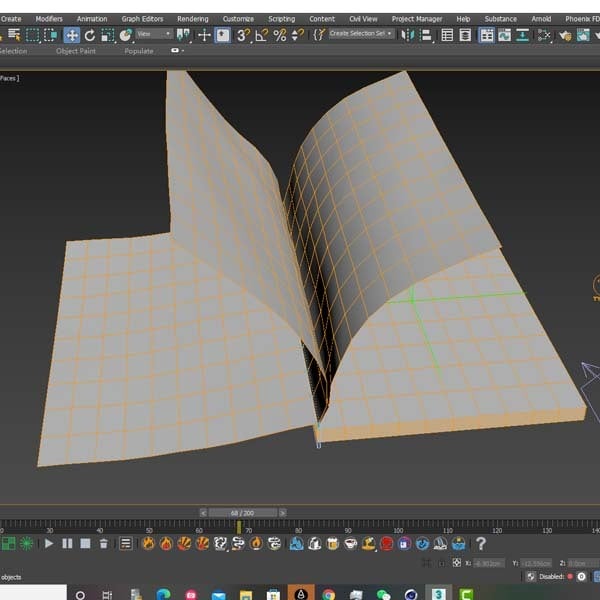Open the Schematic View icon

(x=522, y=35)
